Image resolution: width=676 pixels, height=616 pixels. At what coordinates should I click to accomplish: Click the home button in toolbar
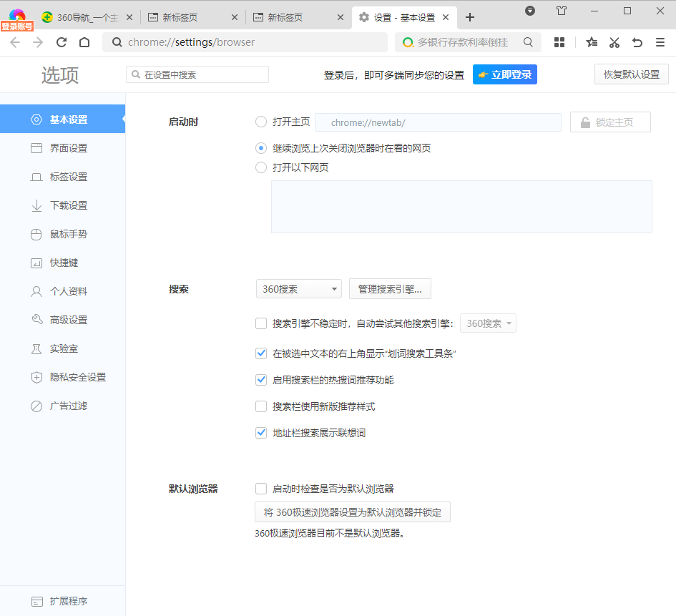click(84, 43)
